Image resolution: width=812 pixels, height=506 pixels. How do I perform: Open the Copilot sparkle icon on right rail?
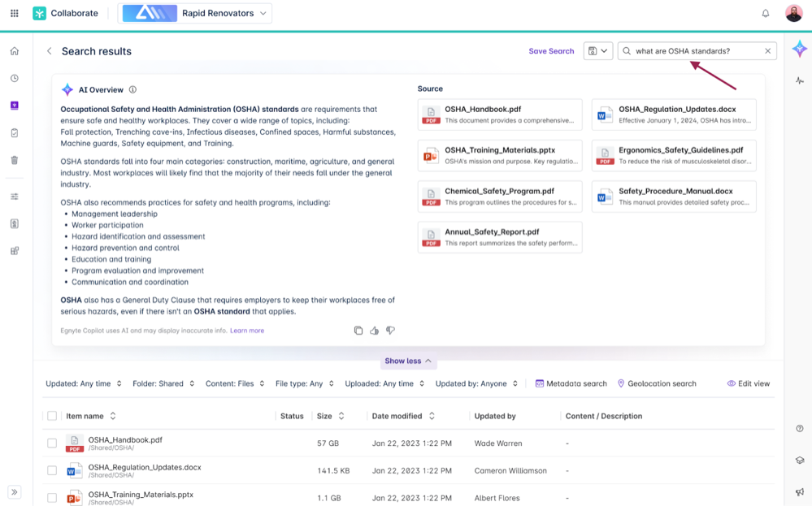tap(800, 50)
